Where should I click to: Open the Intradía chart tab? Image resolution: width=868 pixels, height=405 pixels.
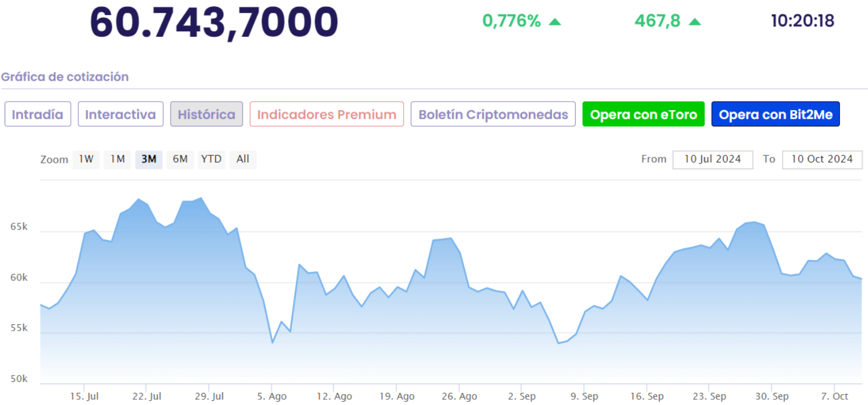(37, 114)
